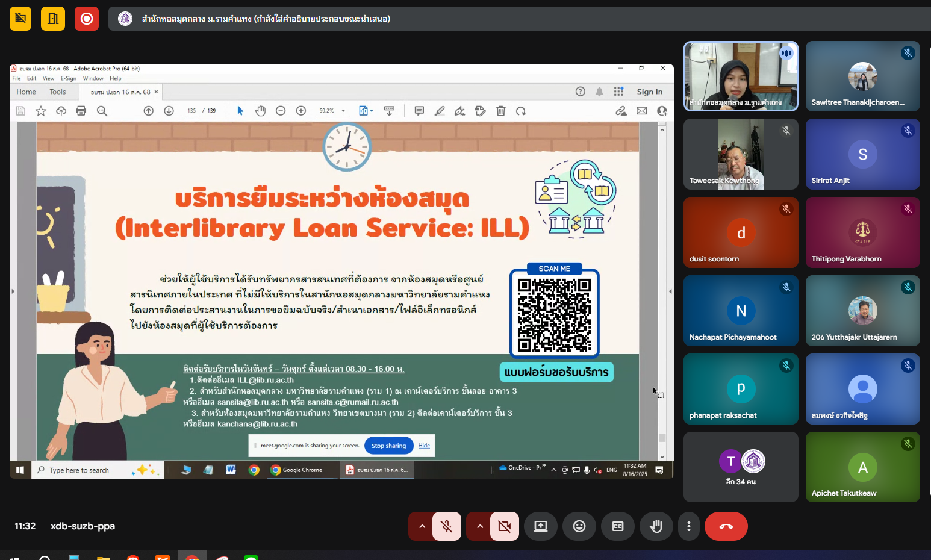The width and height of the screenshot is (931, 560).
Task: Click Taweesak Kewthong video tile
Action: click(x=741, y=154)
